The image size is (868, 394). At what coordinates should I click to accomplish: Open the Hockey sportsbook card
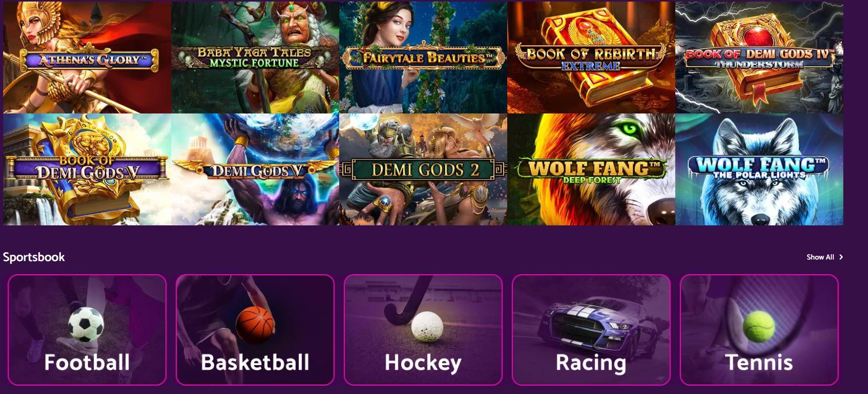423,330
